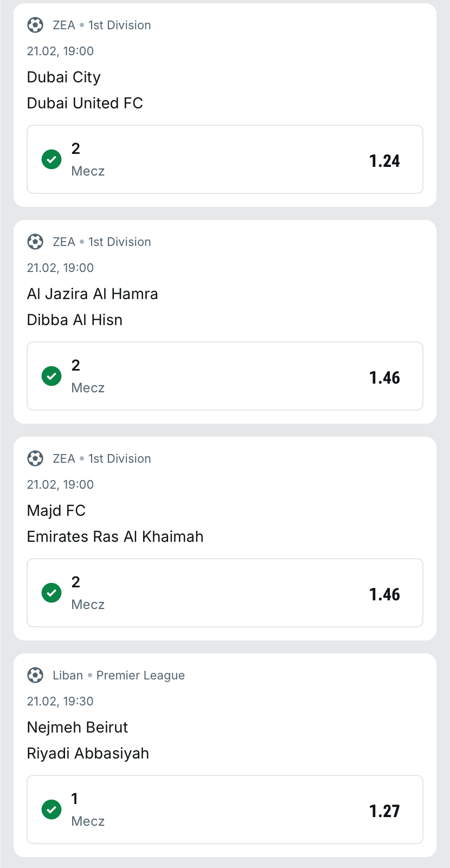Open the Dubai United FC team name
450x868 pixels.
pyautogui.click(x=85, y=103)
